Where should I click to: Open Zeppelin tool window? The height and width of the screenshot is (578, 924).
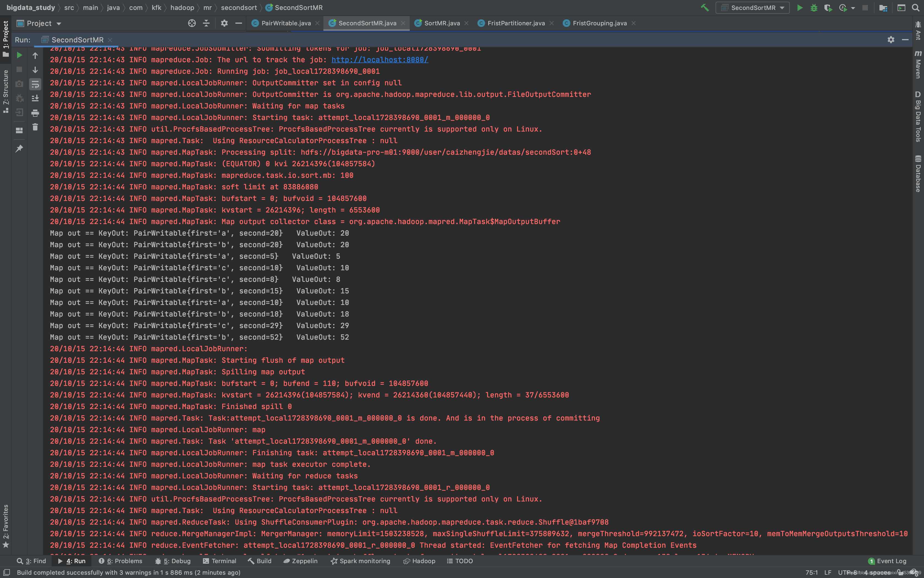pos(300,561)
